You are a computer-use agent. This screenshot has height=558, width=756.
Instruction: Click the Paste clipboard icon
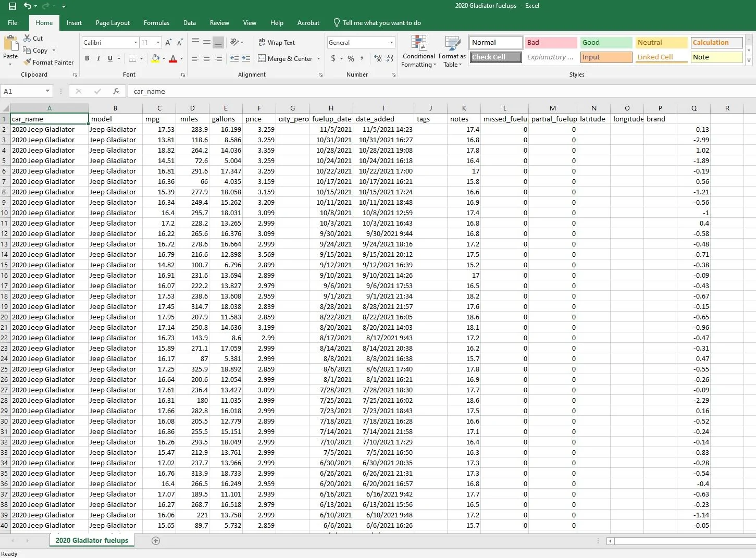click(x=10, y=44)
